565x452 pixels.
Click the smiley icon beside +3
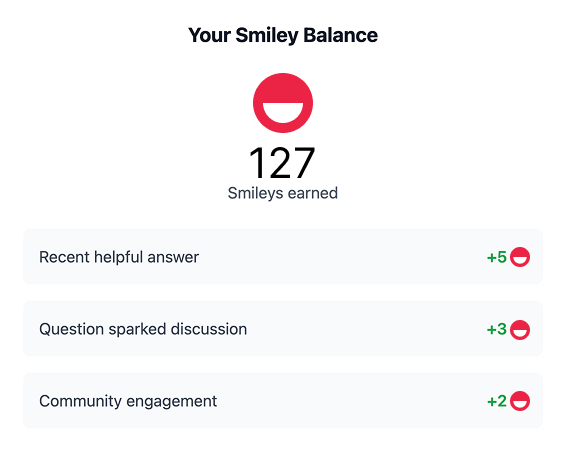(x=520, y=329)
